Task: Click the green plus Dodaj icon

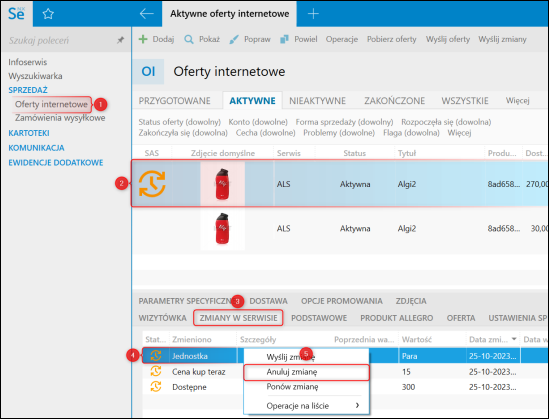Action: coord(143,39)
